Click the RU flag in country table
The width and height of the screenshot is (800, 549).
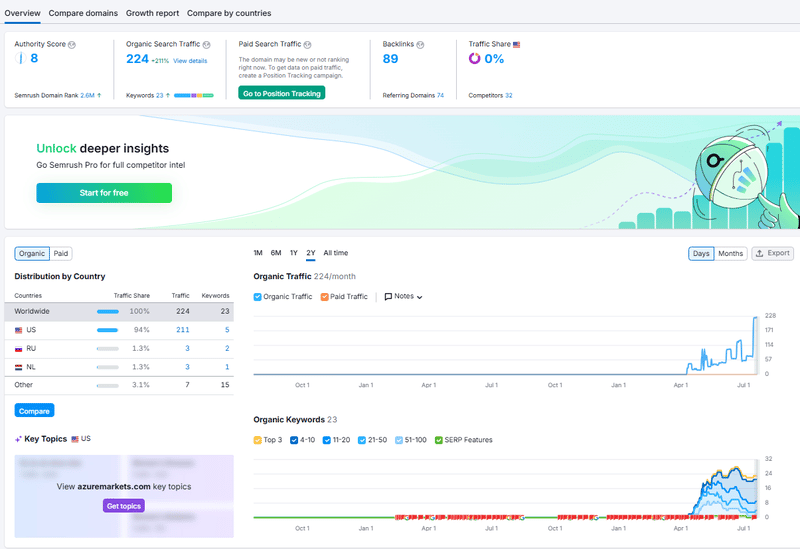coord(18,349)
